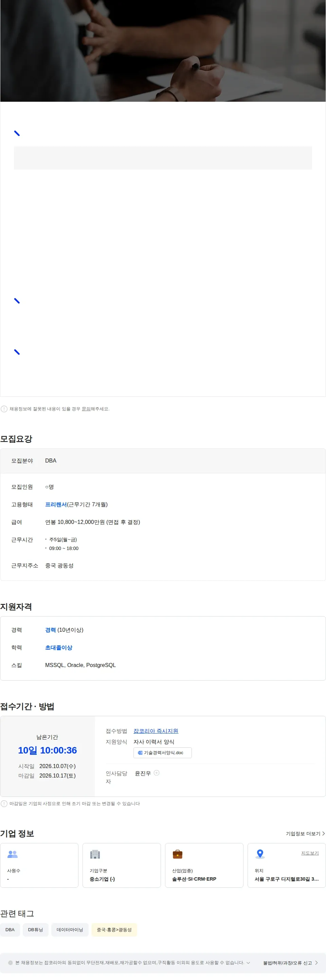This screenshot has width=326, height=980.
Task: Click the 시작일 date 2026.10.07(수)
Action: tap(57, 766)
